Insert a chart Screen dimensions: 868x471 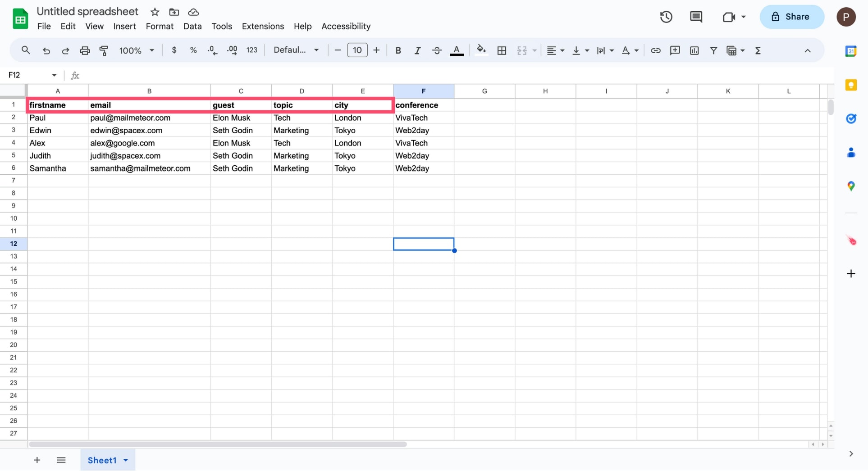click(x=694, y=50)
